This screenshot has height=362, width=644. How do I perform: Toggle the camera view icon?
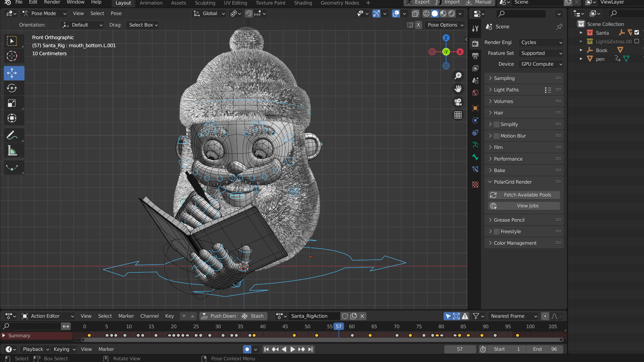click(x=458, y=102)
